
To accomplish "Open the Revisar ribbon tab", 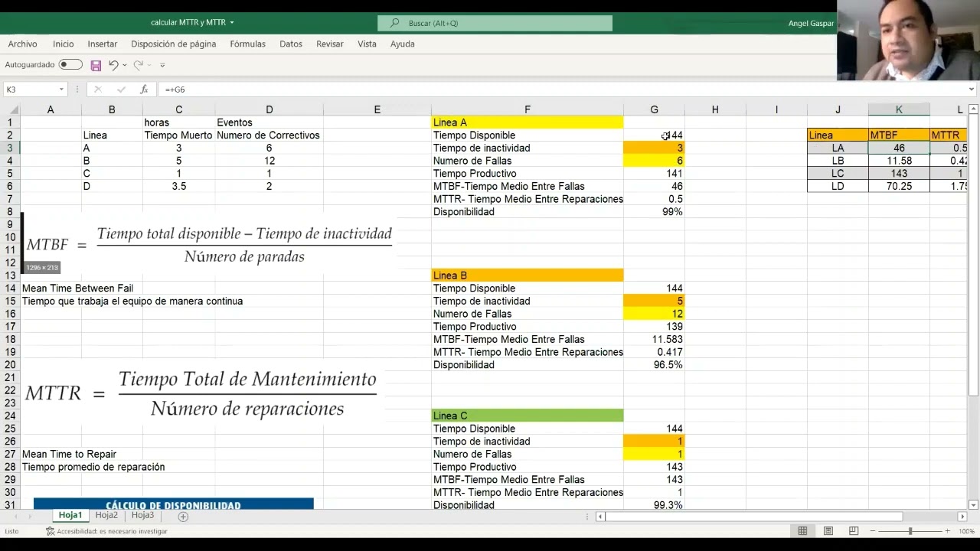I will (330, 44).
